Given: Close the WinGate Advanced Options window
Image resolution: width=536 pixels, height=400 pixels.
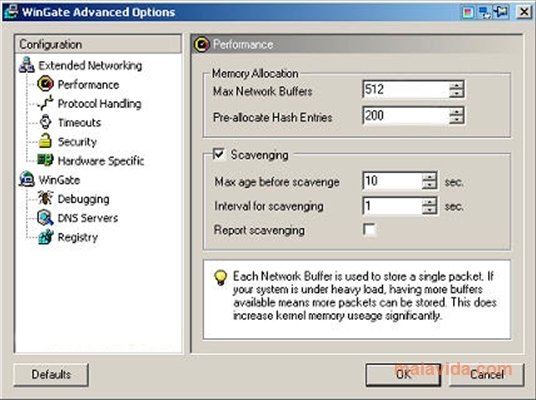Looking at the screenshot, I should tap(523, 12).
